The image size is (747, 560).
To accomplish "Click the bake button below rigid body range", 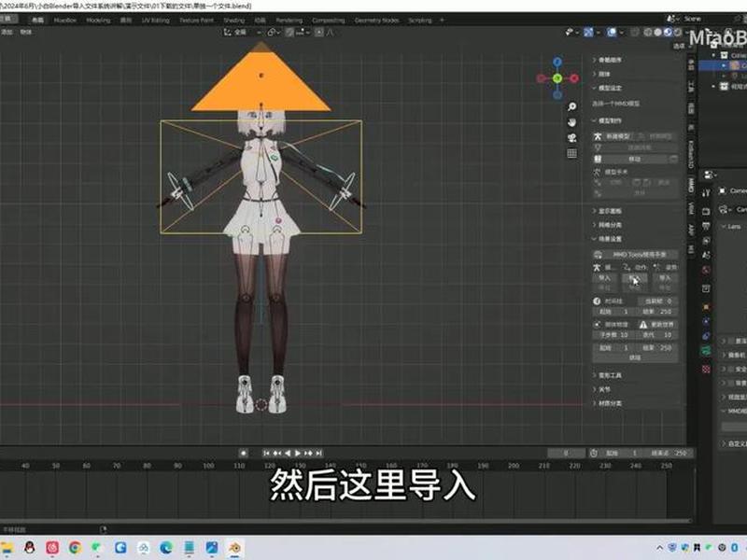I will pos(635,357).
